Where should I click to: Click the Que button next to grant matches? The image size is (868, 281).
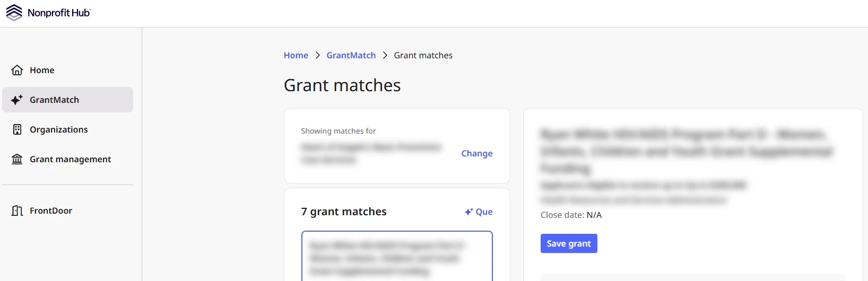479,212
